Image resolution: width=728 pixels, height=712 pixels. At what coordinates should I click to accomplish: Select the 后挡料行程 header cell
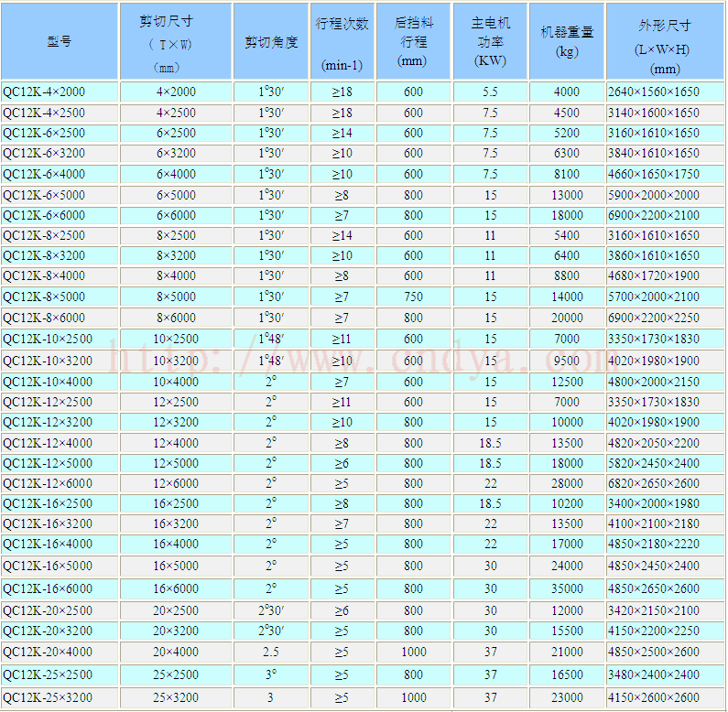[x=413, y=42]
